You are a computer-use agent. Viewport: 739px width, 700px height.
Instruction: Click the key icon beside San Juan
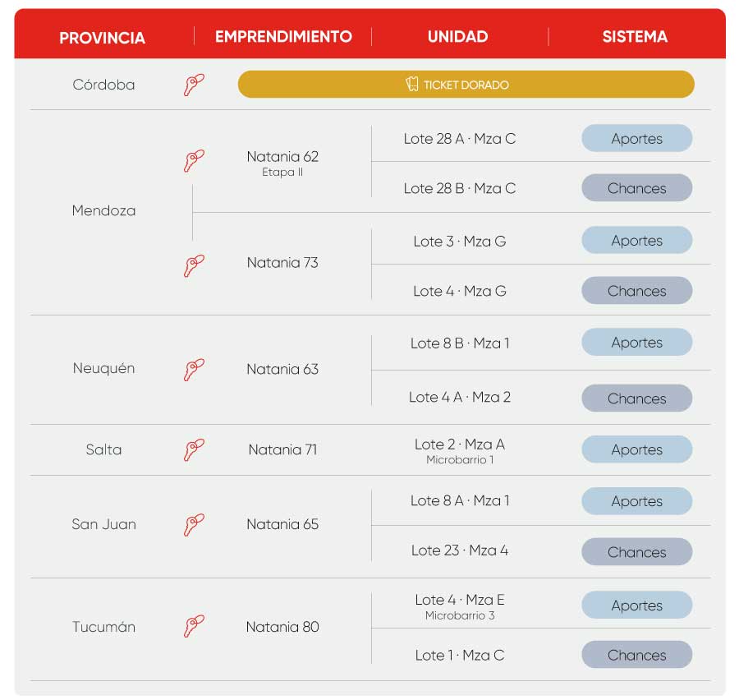194,525
